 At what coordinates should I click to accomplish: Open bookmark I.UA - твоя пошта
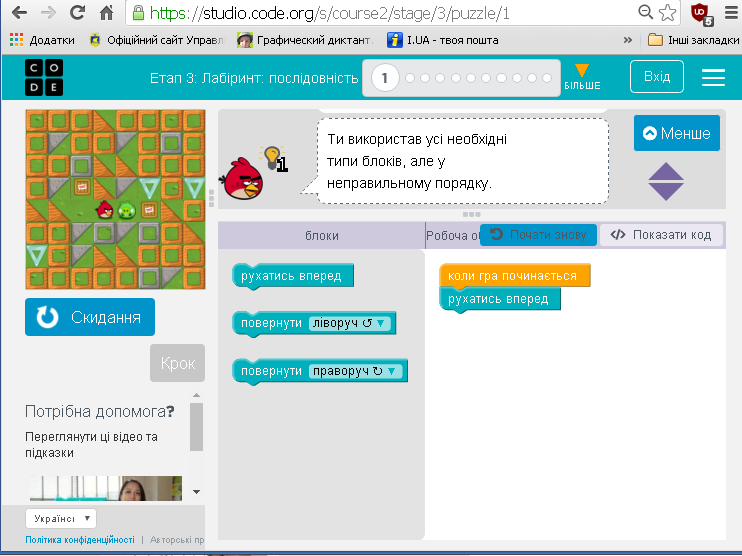coord(442,40)
